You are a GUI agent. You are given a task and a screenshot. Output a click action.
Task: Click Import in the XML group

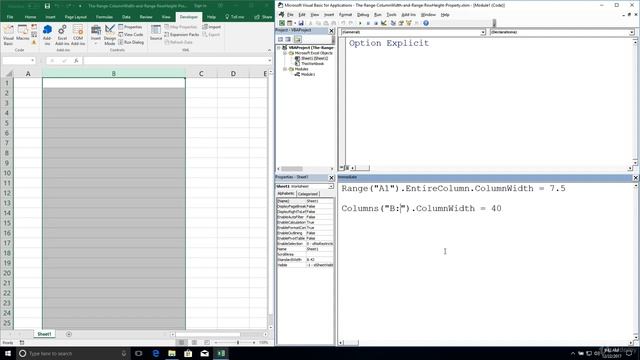(x=212, y=27)
